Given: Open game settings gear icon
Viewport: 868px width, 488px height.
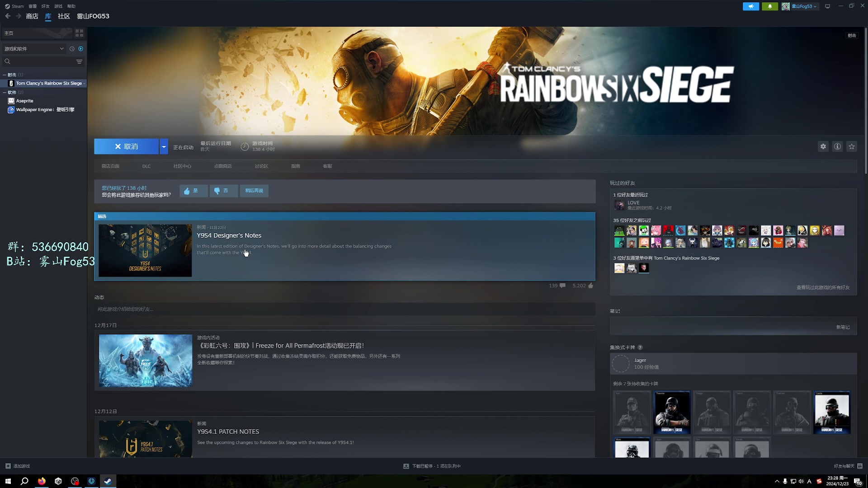Looking at the screenshot, I should [x=823, y=147].
